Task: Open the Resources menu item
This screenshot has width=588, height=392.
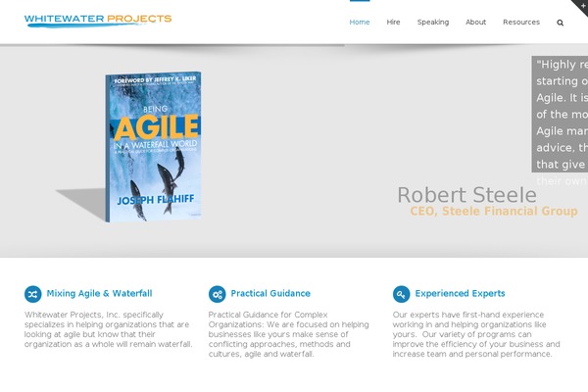Action: click(x=521, y=23)
